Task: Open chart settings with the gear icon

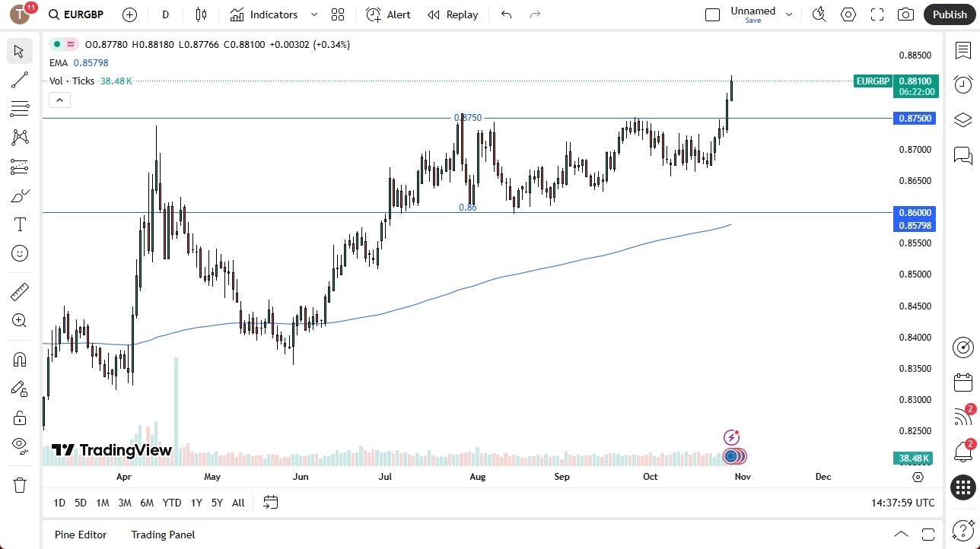Action: [x=848, y=14]
